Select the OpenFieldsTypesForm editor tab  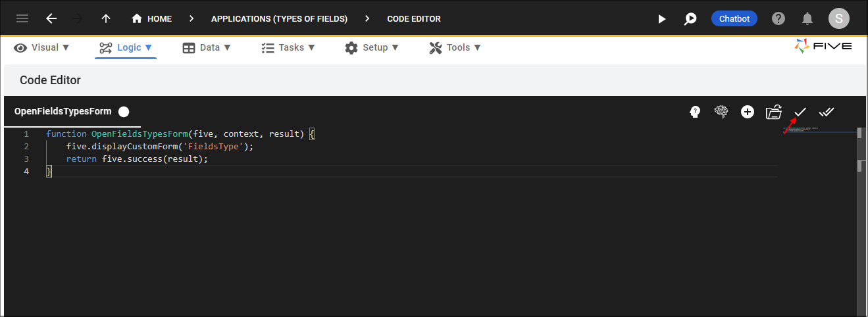point(63,112)
